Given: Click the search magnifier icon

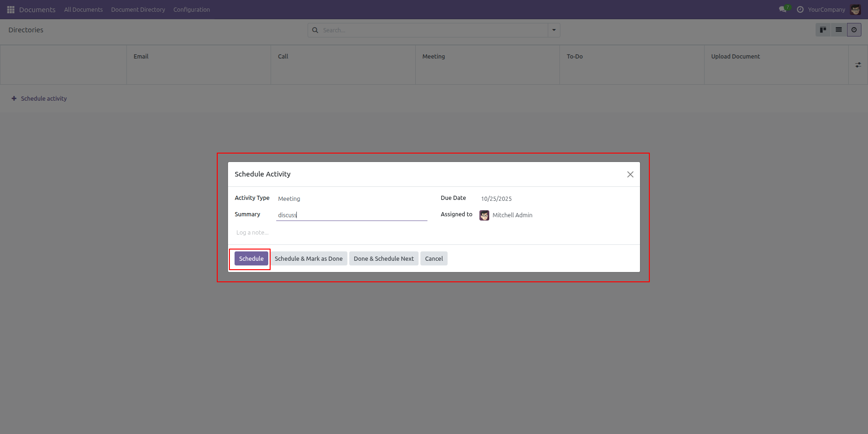Looking at the screenshot, I should pos(315,30).
